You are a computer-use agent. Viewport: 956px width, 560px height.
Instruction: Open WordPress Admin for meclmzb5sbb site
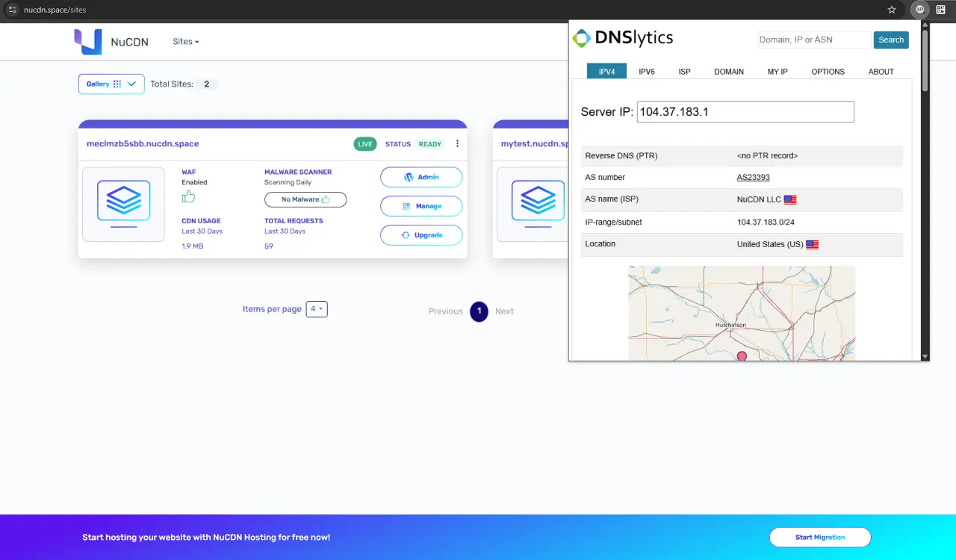click(x=421, y=177)
